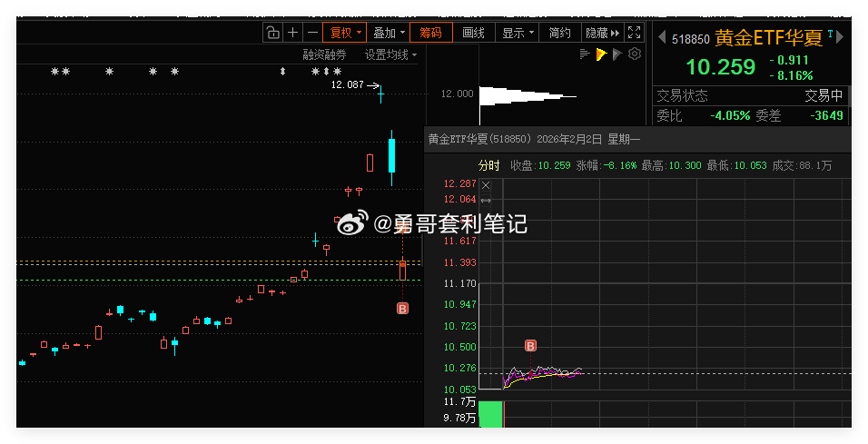Click the green volume bar in popup

coord(490,414)
